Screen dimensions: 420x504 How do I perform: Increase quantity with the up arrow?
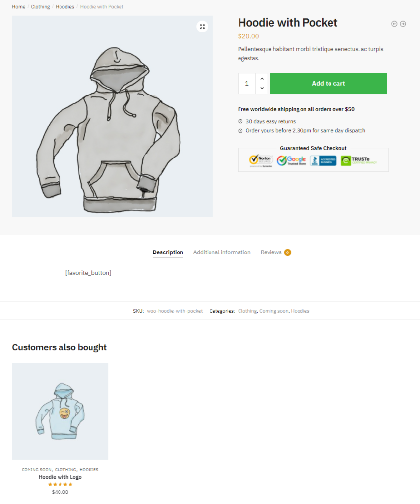pyautogui.click(x=262, y=79)
